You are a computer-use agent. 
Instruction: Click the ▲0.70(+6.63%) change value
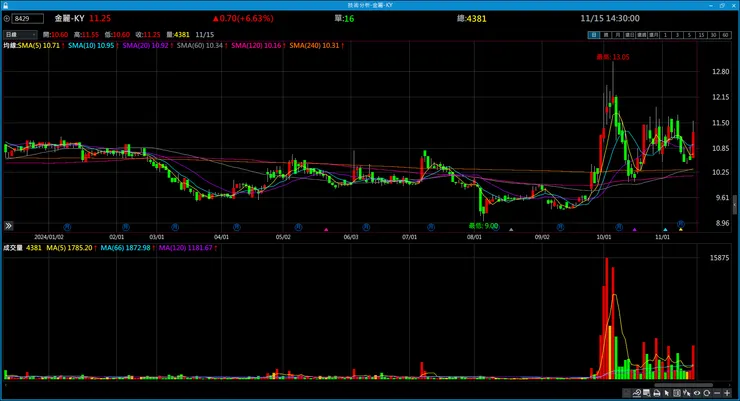point(243,18)
